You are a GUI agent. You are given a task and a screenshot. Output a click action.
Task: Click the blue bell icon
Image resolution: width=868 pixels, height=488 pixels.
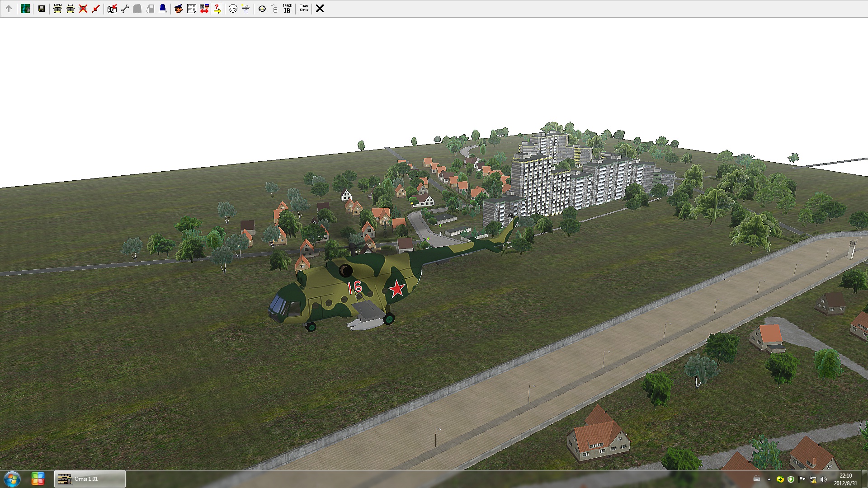tap(163, 9)
